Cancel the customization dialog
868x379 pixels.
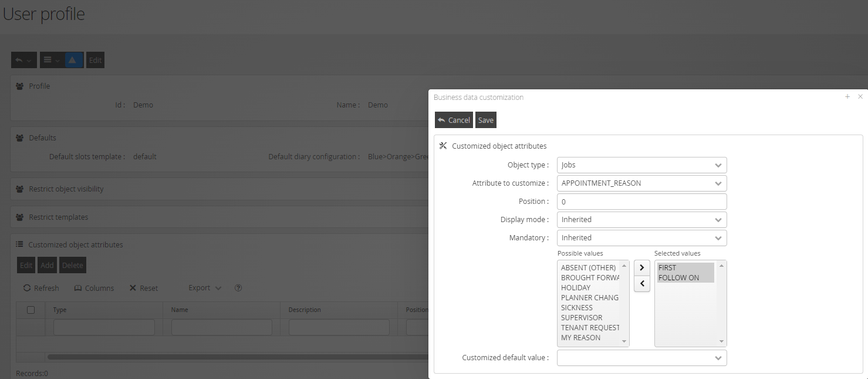coord(454,120)
